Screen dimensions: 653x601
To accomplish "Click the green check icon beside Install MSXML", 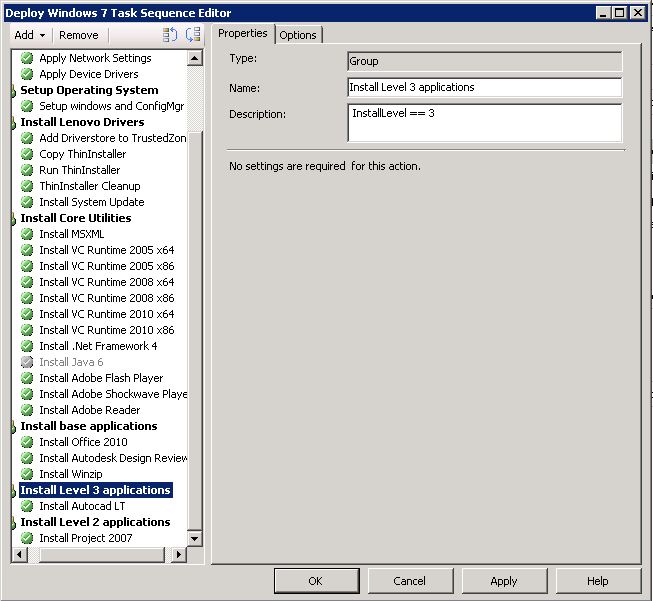I will coord(27,234).
